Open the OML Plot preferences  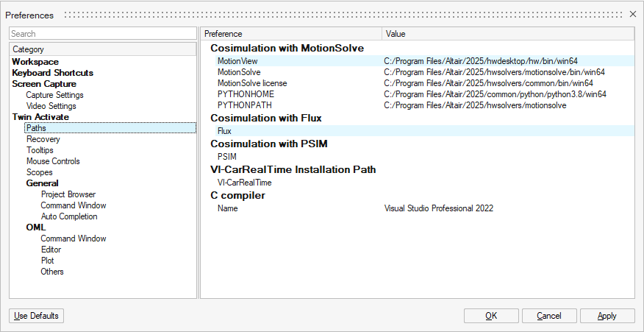pos(47,261)
